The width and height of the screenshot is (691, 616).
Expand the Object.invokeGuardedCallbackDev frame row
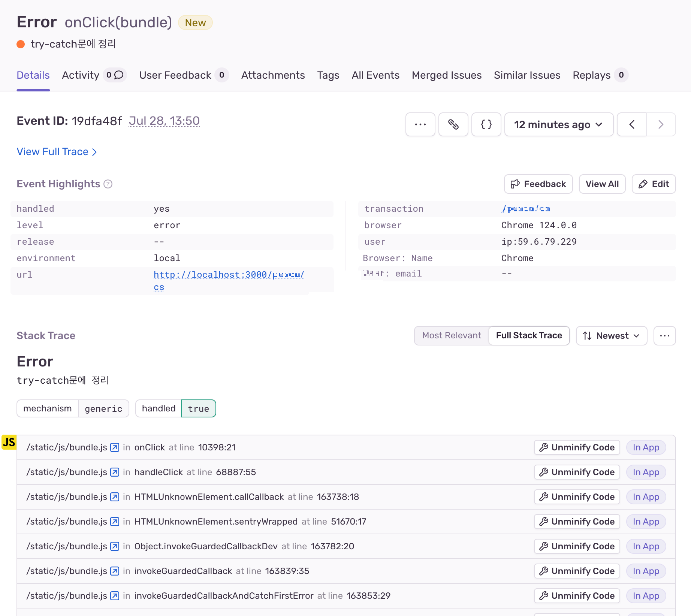coord(346,546)
